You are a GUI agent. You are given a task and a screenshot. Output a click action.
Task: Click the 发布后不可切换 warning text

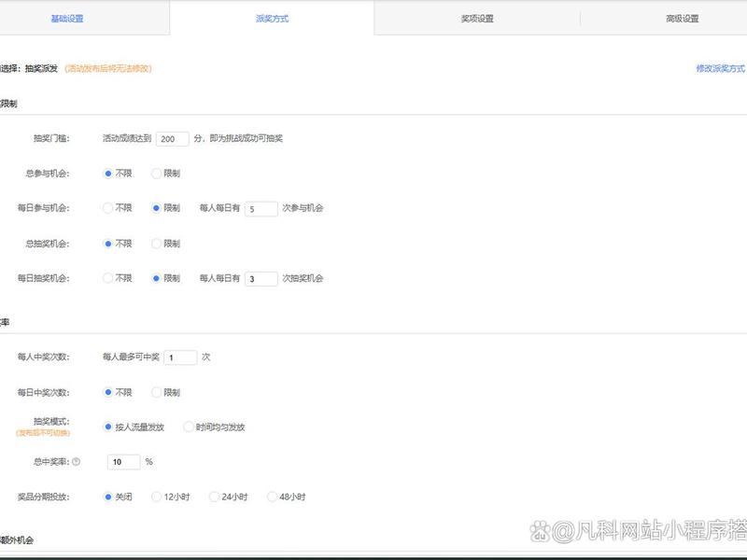click(x=43, y=433)
